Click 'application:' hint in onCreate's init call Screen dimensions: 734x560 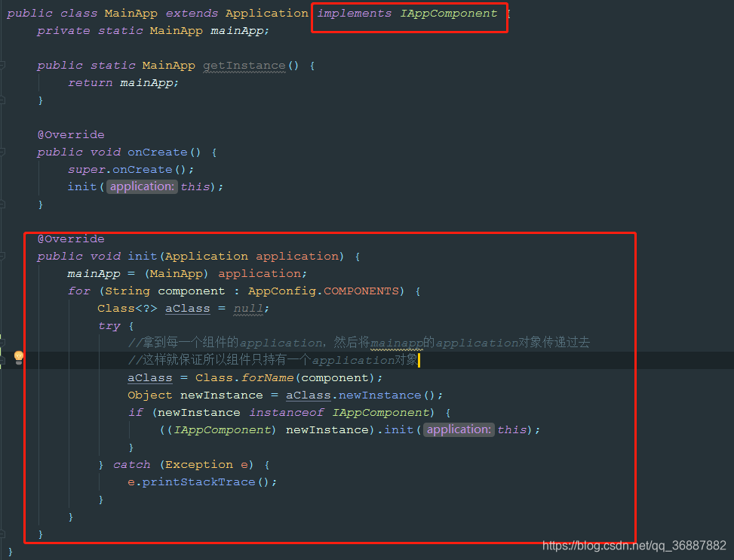point(142,186)
